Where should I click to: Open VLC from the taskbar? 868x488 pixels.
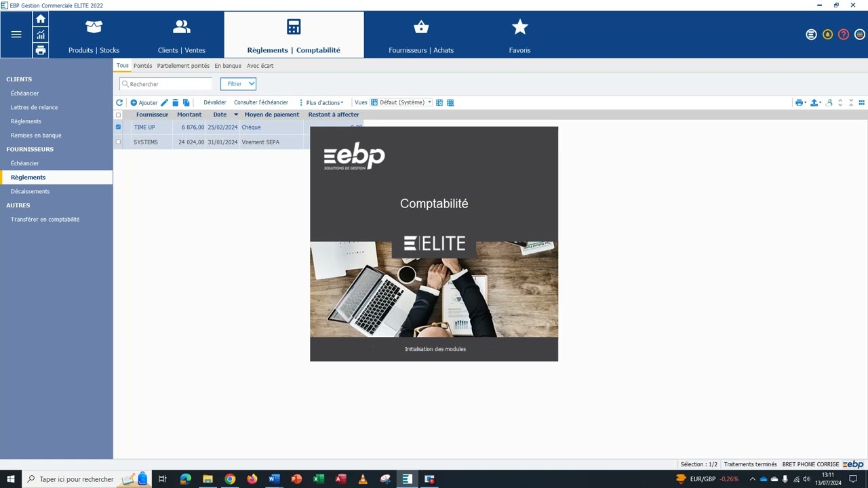point(363,479)
